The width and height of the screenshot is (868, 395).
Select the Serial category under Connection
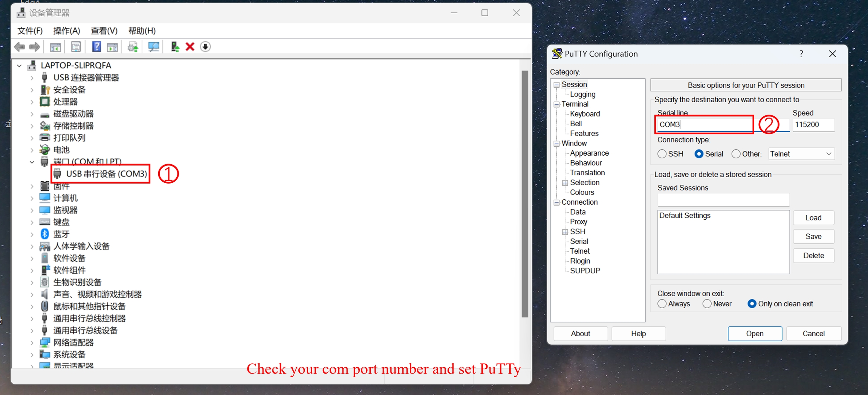pyautogui.click(x=579, y=241)
